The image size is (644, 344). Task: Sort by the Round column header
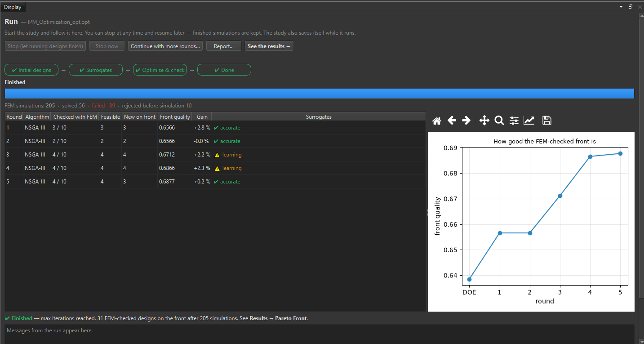(14, 117)
